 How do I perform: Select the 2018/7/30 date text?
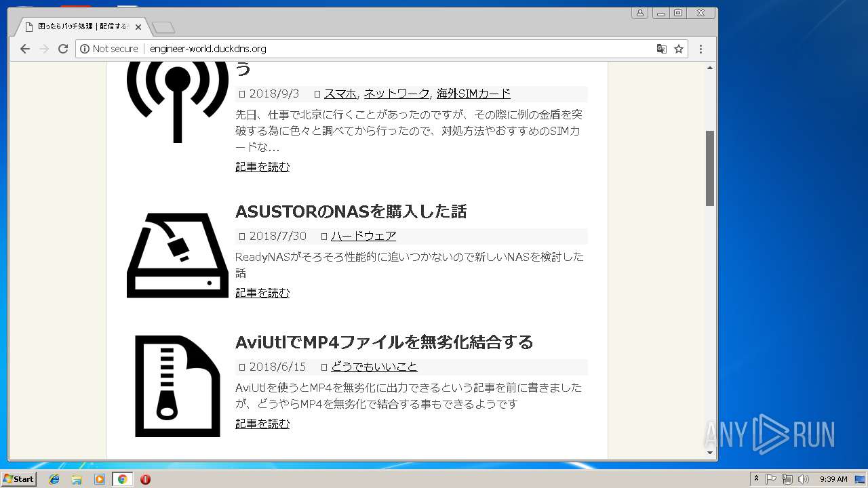point(277,236)
